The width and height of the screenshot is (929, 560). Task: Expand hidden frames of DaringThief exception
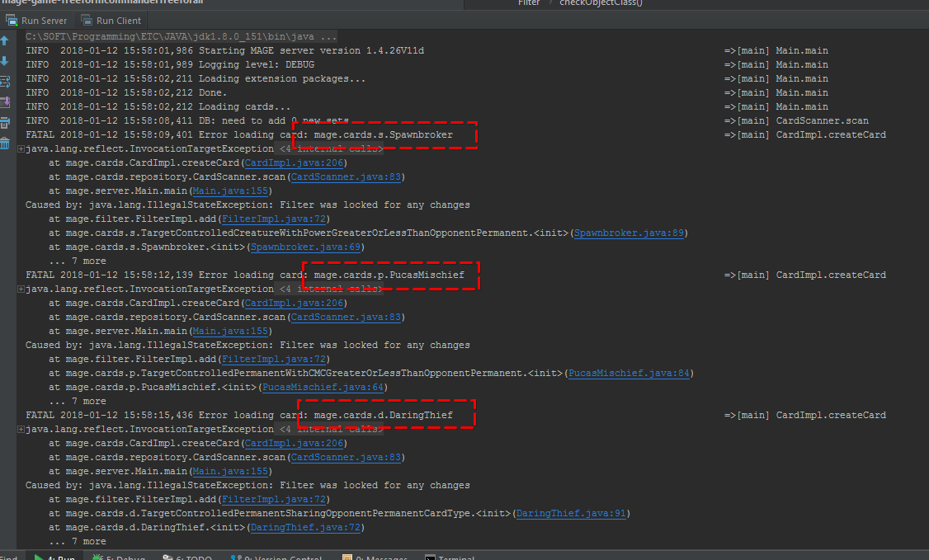[19, 429]
